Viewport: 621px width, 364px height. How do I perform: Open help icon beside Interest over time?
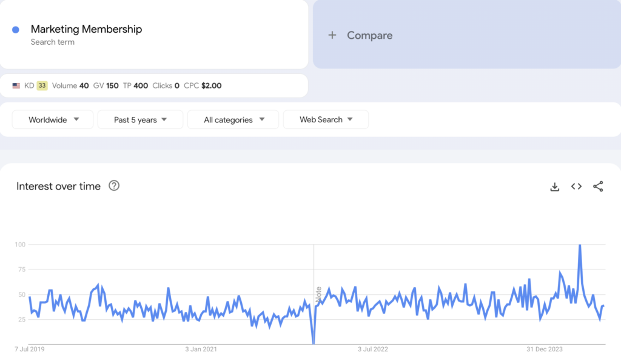point(114,186)
